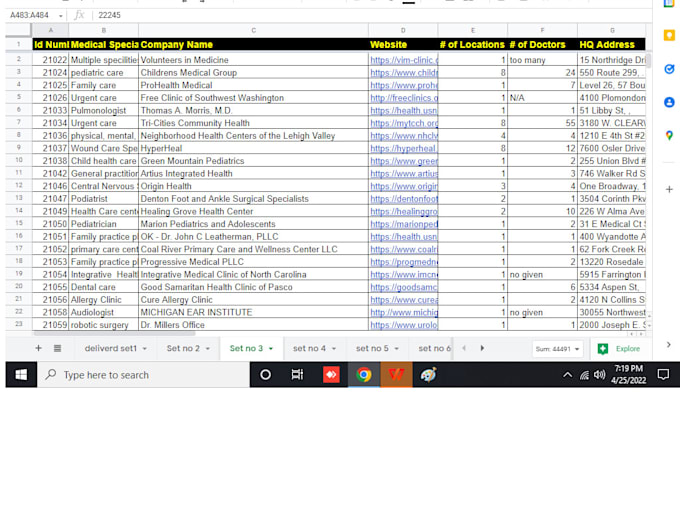The height and width of the screenshot is (510, 680).
Task: Open ProHealth Medical website link
Action: coord(404,85)
